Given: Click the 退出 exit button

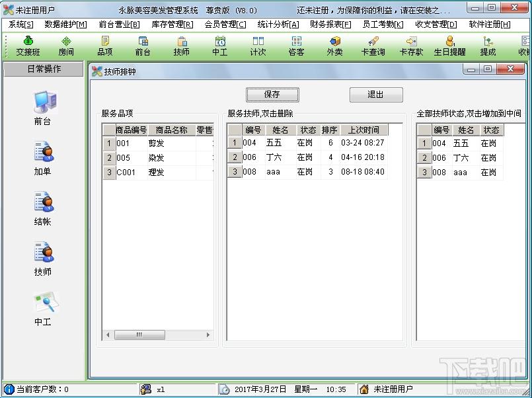Looking at the screenshot, I should (x=376, y=95).
